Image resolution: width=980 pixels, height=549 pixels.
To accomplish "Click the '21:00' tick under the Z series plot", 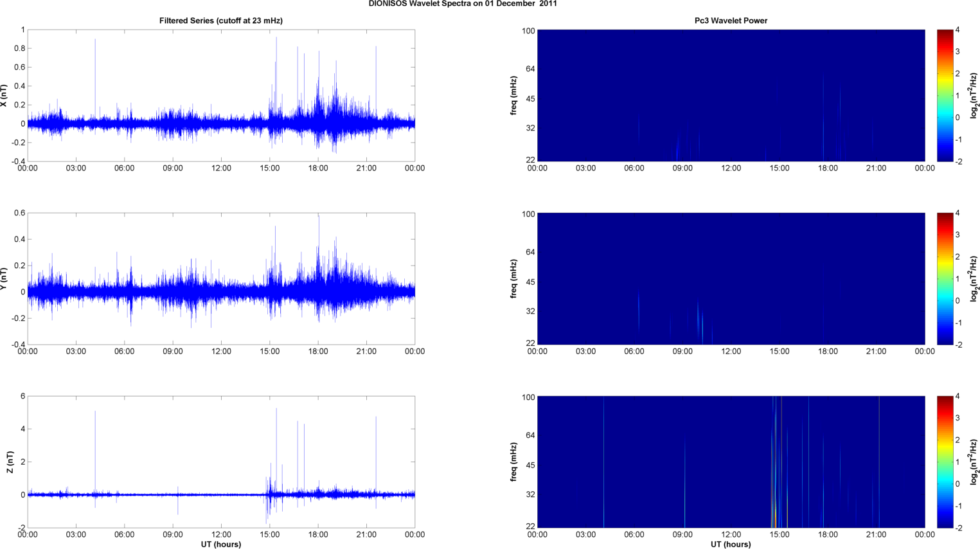I will [x=366, y=535].
